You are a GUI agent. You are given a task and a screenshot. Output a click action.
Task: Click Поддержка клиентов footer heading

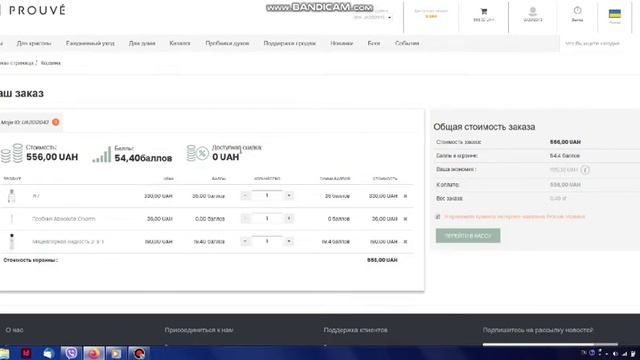(x=356, y=330)
